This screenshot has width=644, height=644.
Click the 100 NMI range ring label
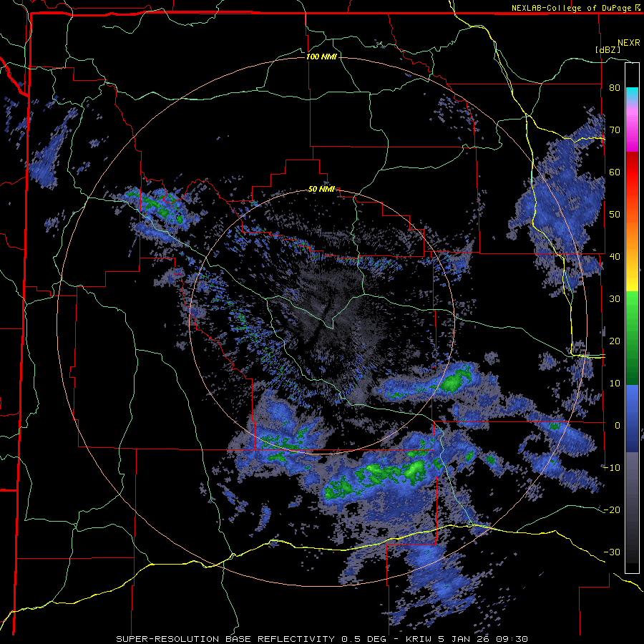tap(321, 57)
